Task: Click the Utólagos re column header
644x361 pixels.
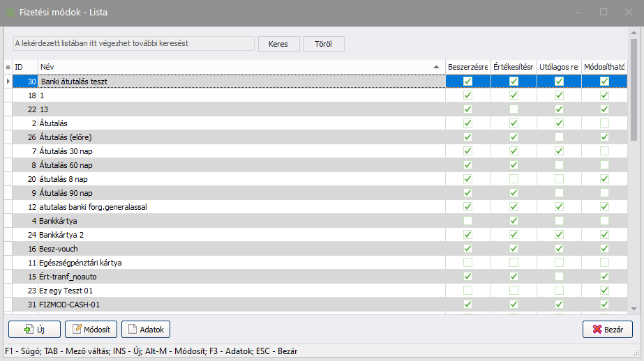Action: point(559,67)
